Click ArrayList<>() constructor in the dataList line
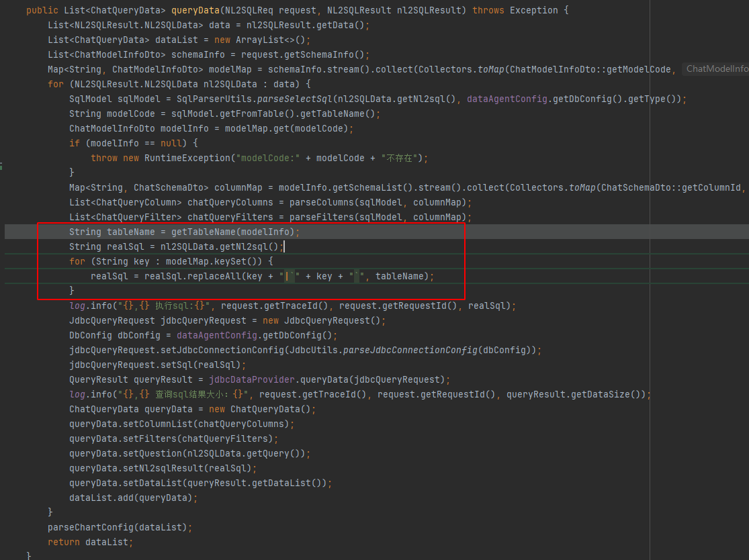 click(270, 40)
